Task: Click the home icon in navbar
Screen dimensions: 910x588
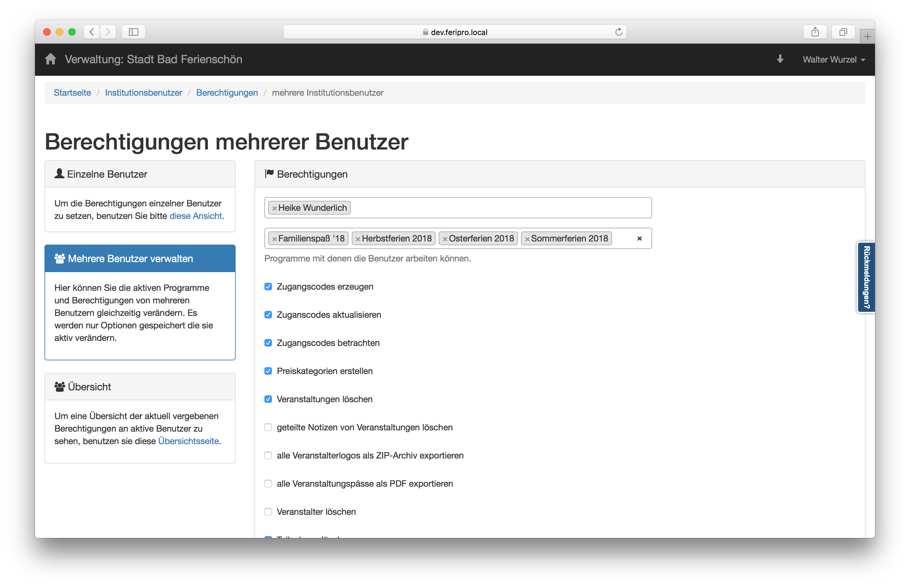Action: pyautogui.click(x=50, y=59)
